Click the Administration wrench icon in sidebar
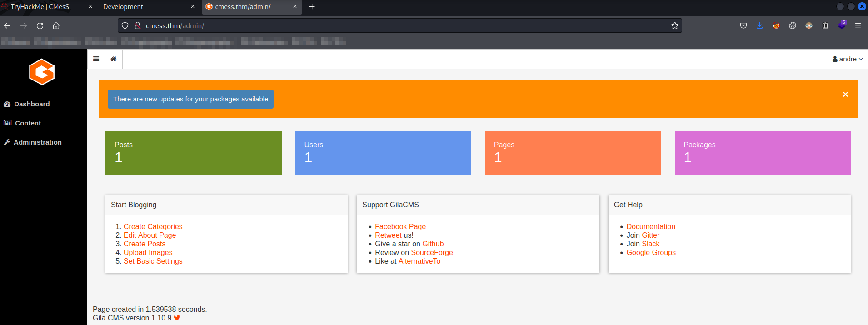Viewport: 868px width, 325px height. pyautogui.click(x=7, y=142)
